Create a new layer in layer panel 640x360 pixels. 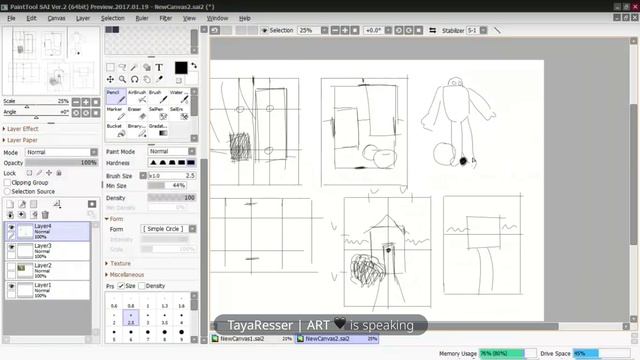tap(10, 204)
